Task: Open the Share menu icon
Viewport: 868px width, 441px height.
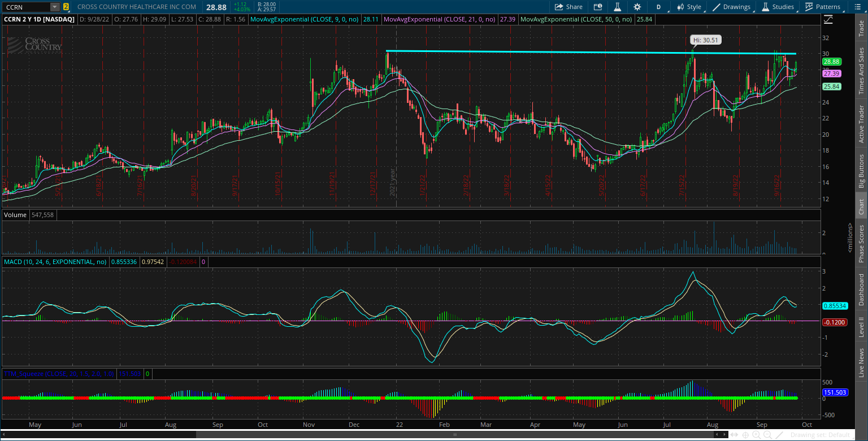Action: 559,7
